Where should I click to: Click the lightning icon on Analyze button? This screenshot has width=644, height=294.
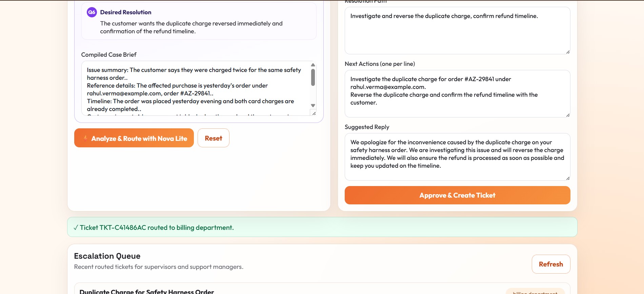85,138
